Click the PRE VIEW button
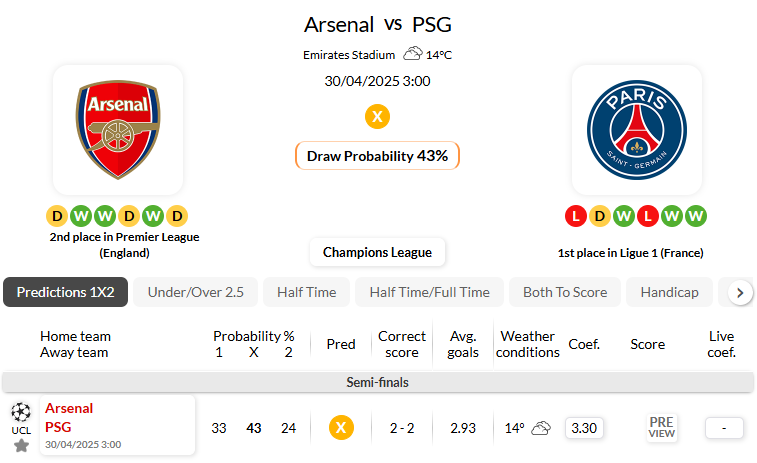Image resolution: width=757 pixels, height=463 pixels. pyautogui.click(x=661, y=427)
